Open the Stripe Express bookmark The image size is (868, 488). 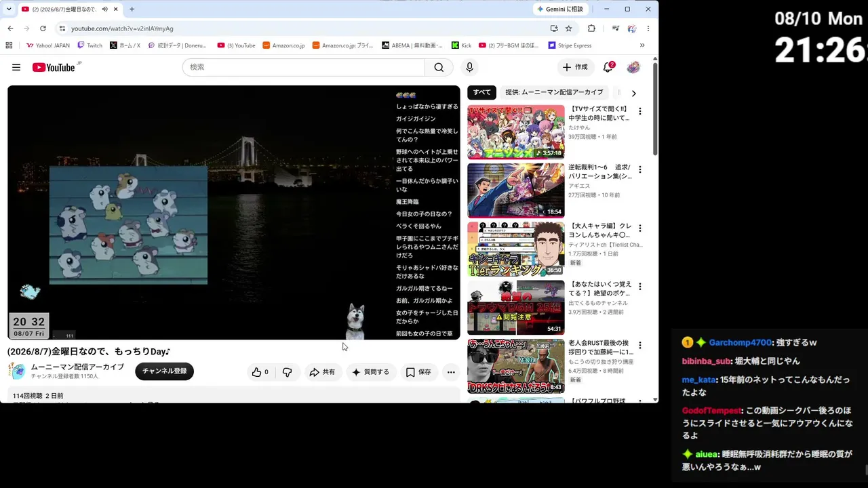click(x=570, y=45)
